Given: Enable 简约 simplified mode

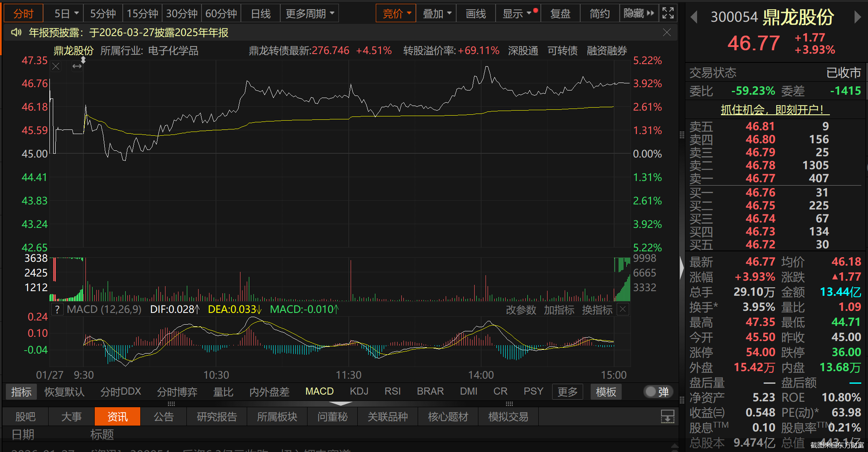Looking at the screenshot, I should click(x=599, y=13).
